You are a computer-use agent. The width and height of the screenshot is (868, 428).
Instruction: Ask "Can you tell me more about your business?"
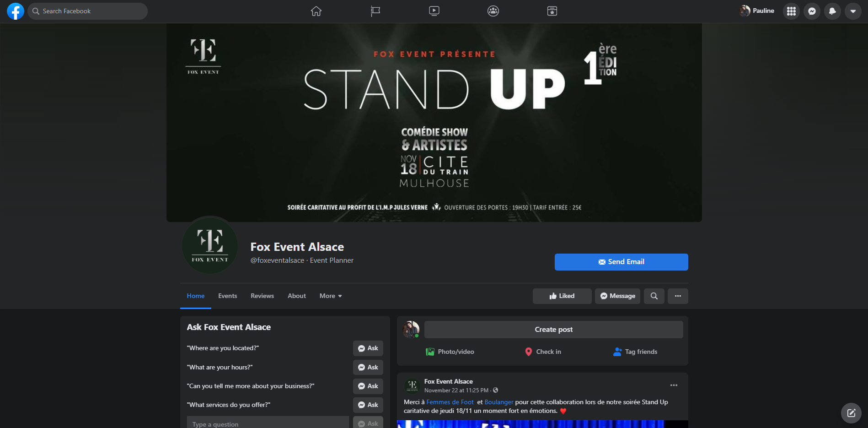(368, 386)
